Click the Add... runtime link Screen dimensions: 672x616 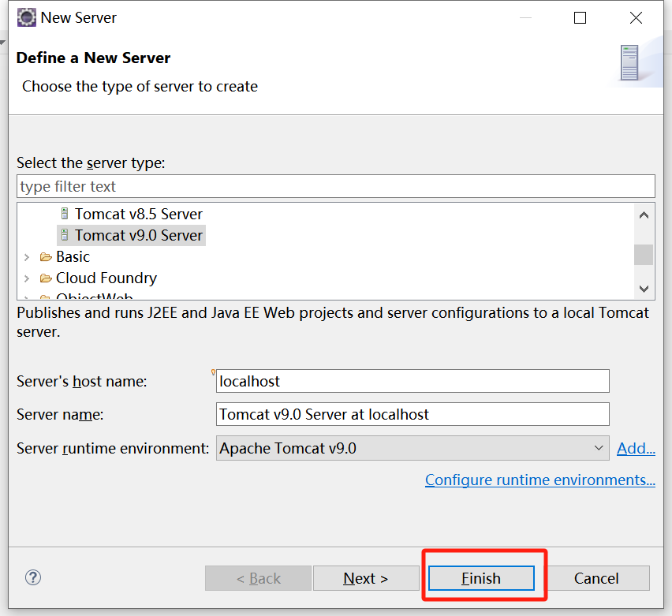click(x=636, y=448)
